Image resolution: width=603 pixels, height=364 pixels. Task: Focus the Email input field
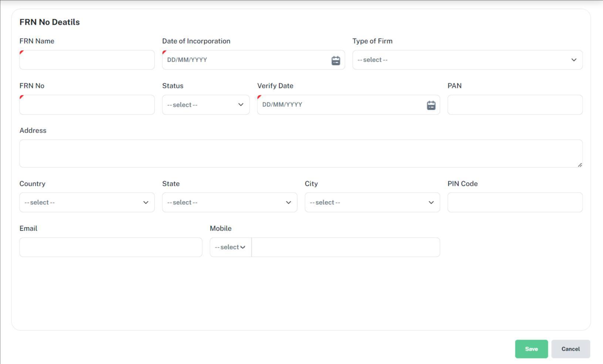111,247
